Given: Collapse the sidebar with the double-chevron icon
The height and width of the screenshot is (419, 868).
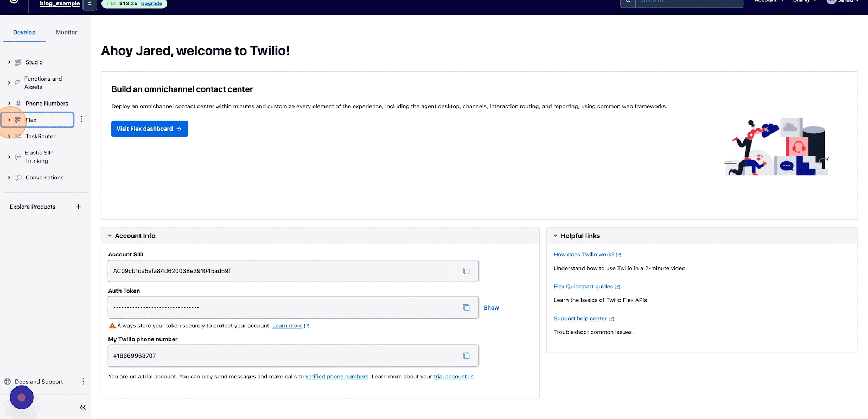Looking at the screenshot, I should (x=82, y=407).
